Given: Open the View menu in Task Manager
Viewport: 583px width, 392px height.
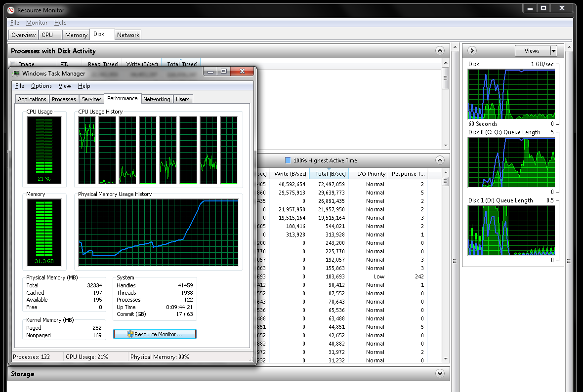Looking at the screenshot, I should (65, 86).
